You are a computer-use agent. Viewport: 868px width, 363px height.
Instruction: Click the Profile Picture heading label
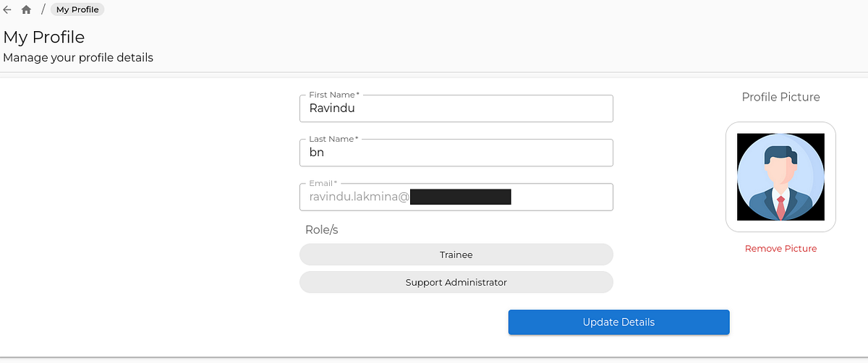781,97
